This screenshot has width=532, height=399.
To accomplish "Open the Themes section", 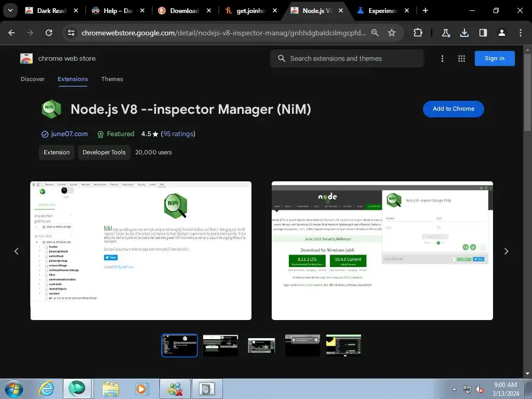I will click(112, 79).
